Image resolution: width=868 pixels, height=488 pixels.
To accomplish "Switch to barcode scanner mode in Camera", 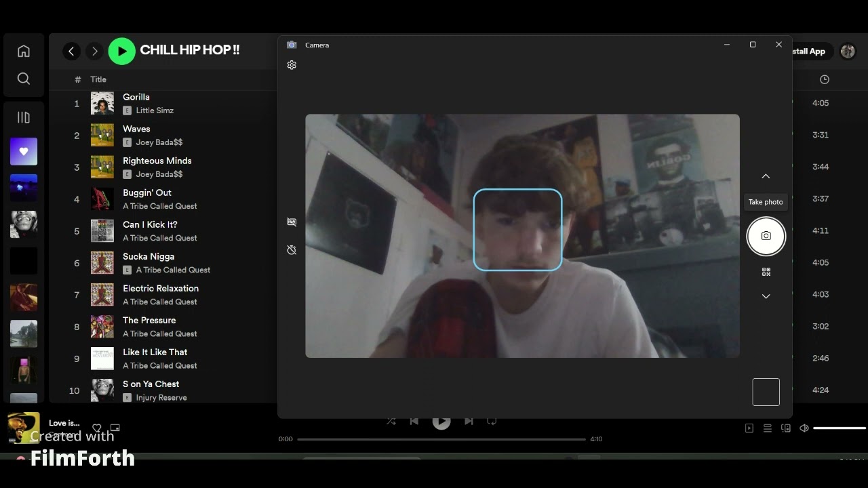I will 766,272.
